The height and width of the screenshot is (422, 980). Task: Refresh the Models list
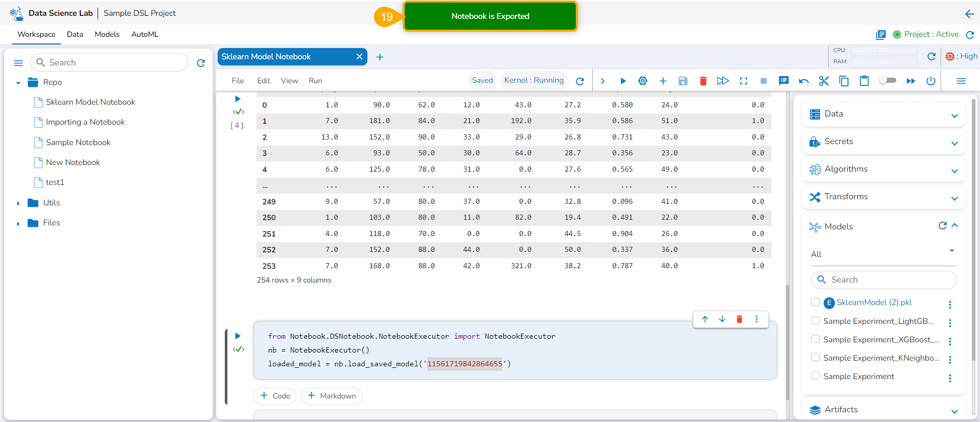pos(942,226)
